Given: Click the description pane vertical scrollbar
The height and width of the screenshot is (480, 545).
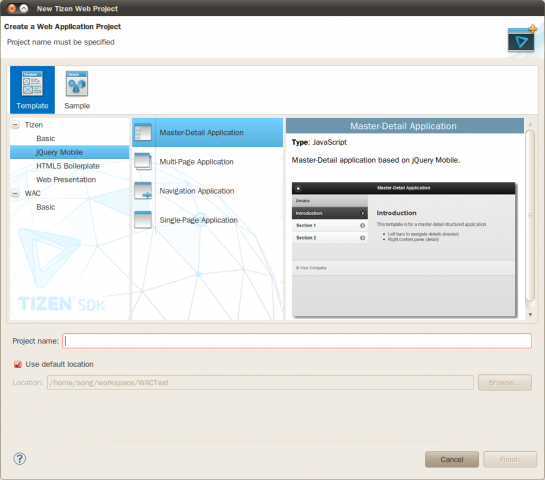Looking at the screenshot, I should 530,216.
